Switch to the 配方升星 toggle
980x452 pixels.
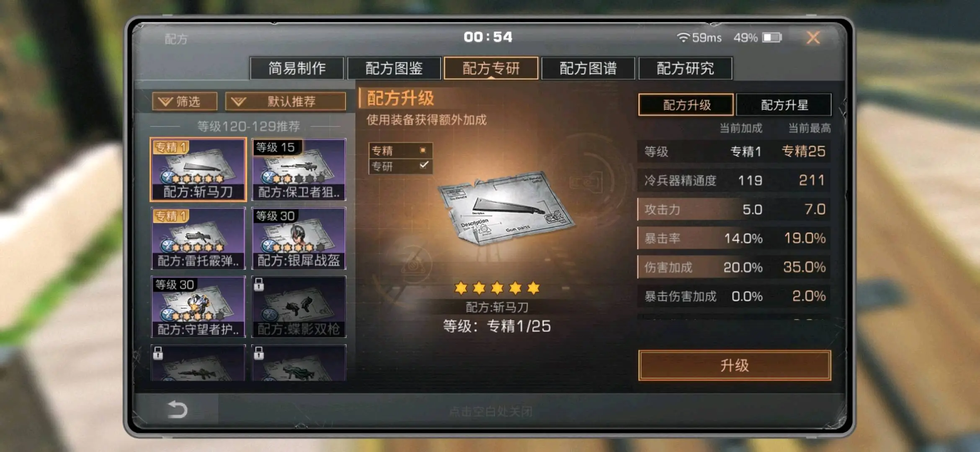tap(784, 105)
